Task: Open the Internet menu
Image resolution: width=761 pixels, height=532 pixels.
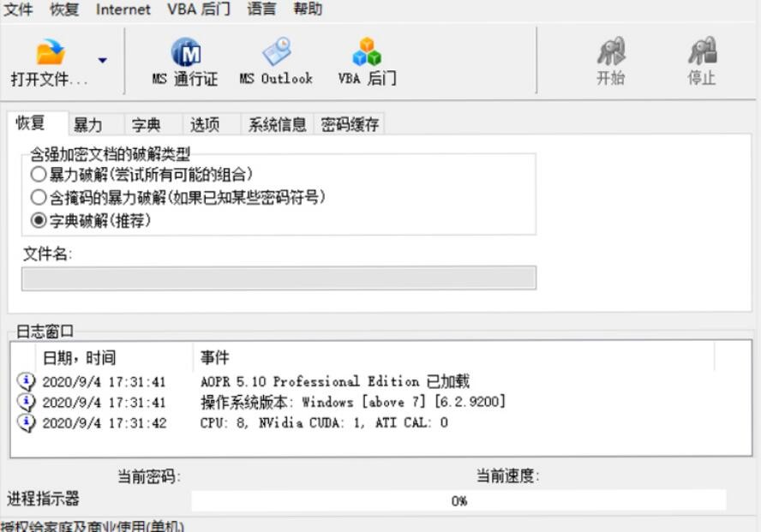Action: coord(123,9)
